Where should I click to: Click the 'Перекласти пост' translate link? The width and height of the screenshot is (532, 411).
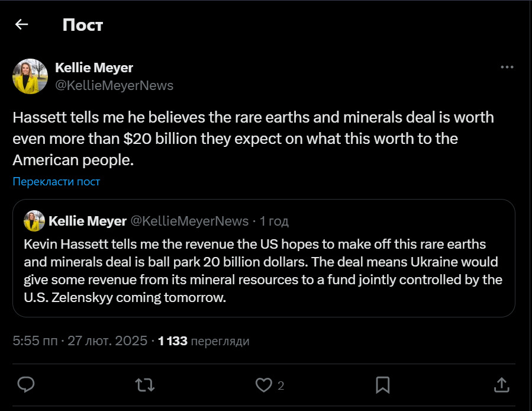(56, 181)
